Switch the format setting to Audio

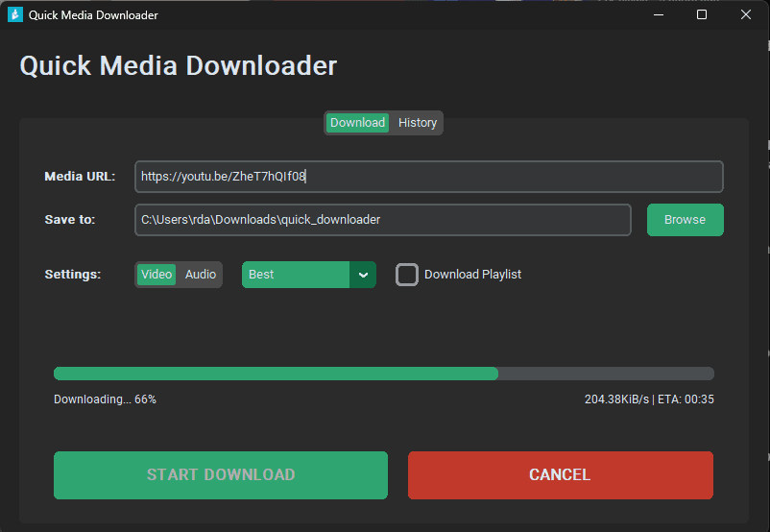[x=201, y=275]
